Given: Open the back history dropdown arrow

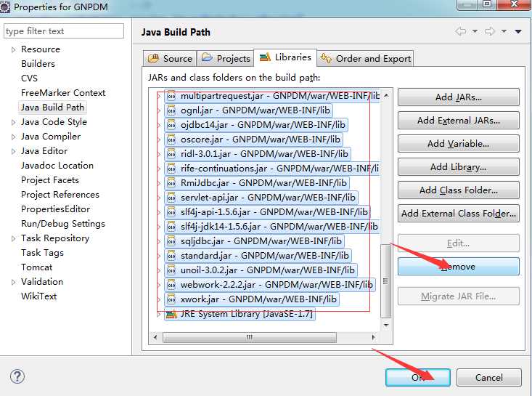Looking at the screenshot, I should click(x=475, y=31).
